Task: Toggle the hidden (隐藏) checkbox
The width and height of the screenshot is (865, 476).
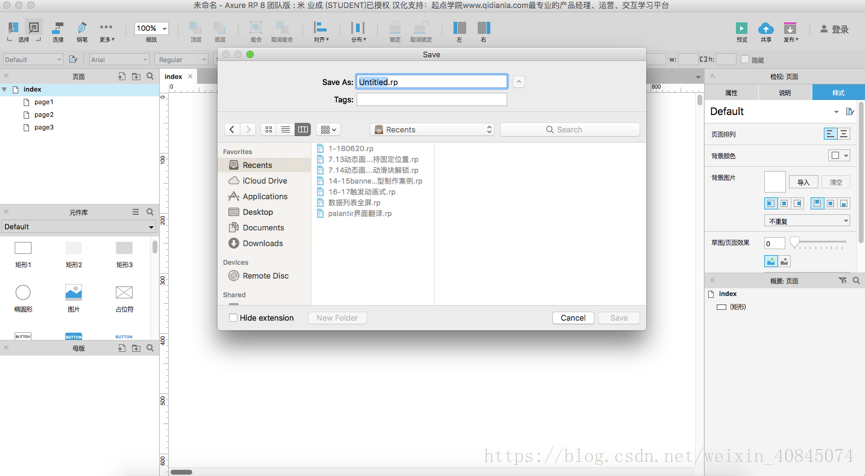Action: click(745, 60)
